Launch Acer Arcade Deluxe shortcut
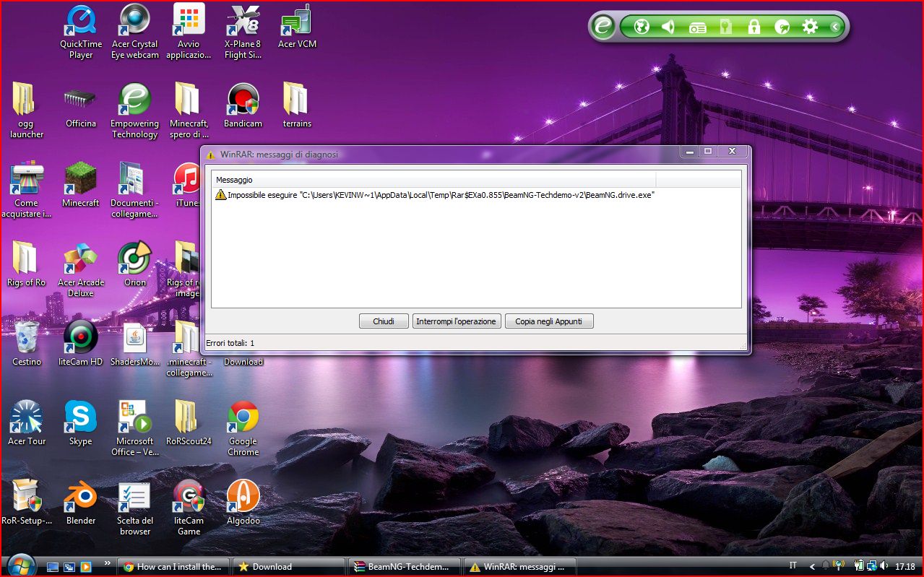The image size is (924, 577). [81, 269]
